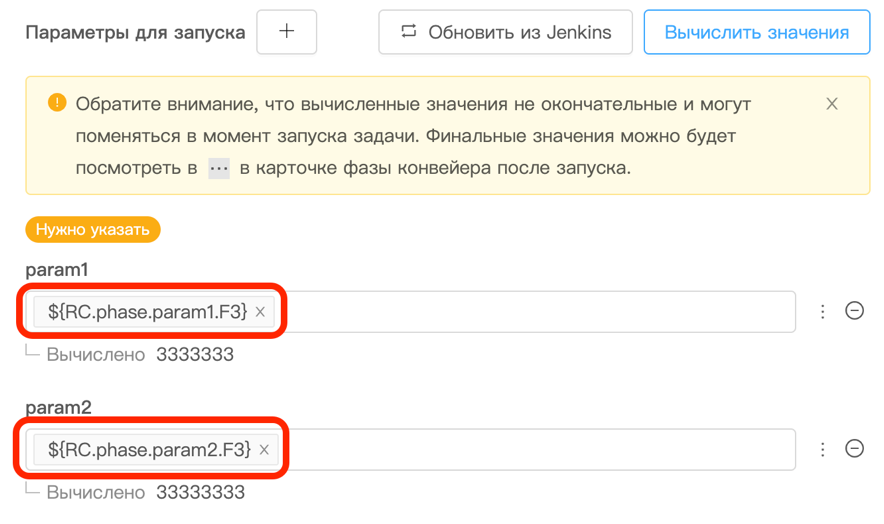Focus the param1 value input field
The height and width of the screenshot is (524, 884).
point(540,312)
